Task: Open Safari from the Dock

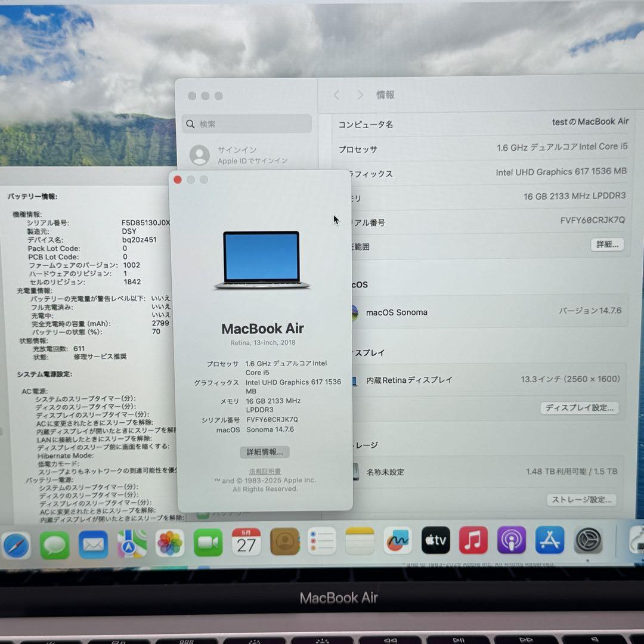Action: 16,546
